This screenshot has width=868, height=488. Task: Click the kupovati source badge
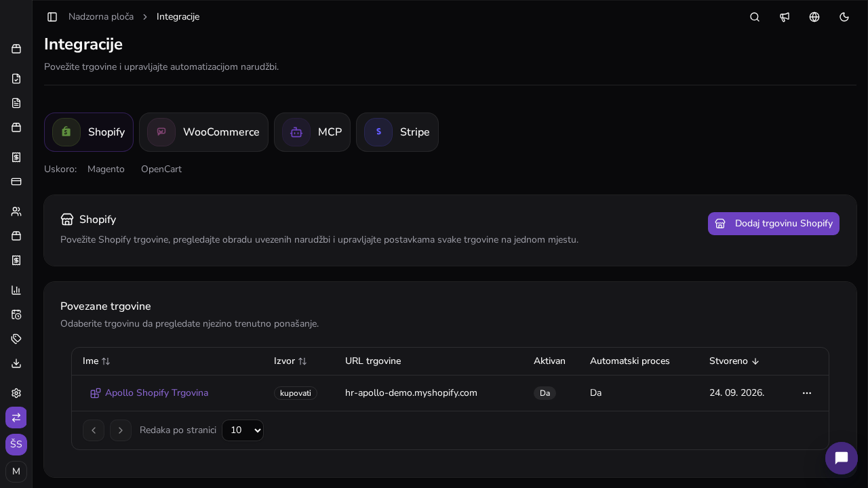[296, 393]
